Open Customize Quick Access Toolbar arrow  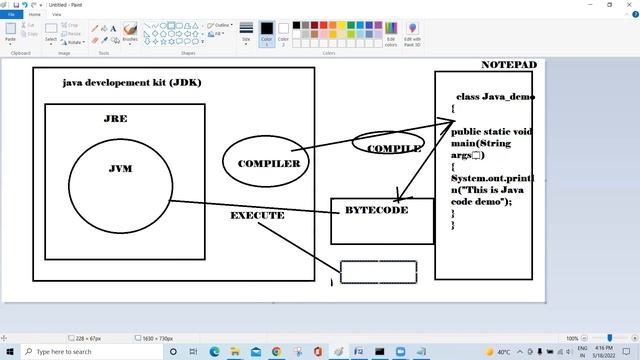pyautogui.click(x=41, y=5)
